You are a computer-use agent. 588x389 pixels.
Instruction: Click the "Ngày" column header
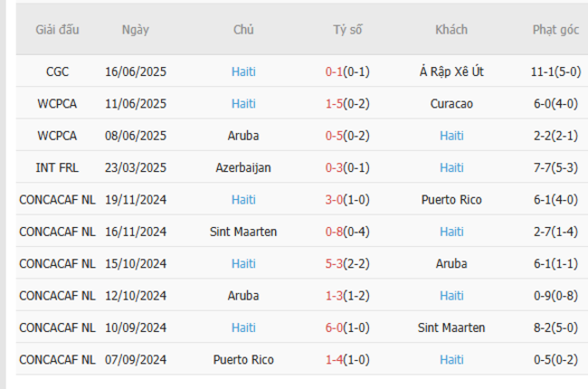pyautogui.click(x=136, y=30)
